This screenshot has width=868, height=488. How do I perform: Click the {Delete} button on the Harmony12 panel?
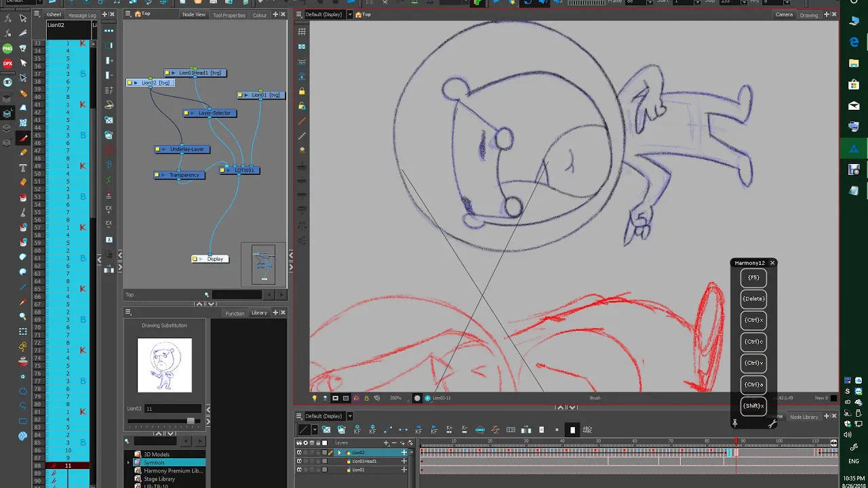click(x=753, y=299)
